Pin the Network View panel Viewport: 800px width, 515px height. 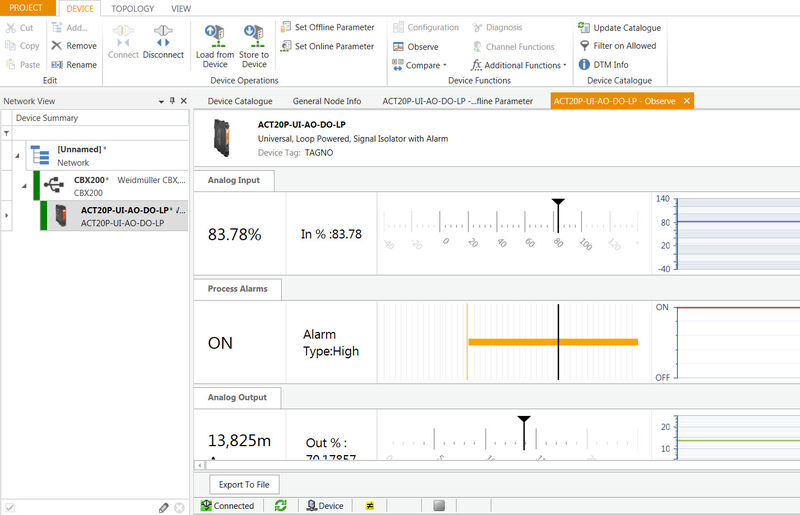point(172,101)
